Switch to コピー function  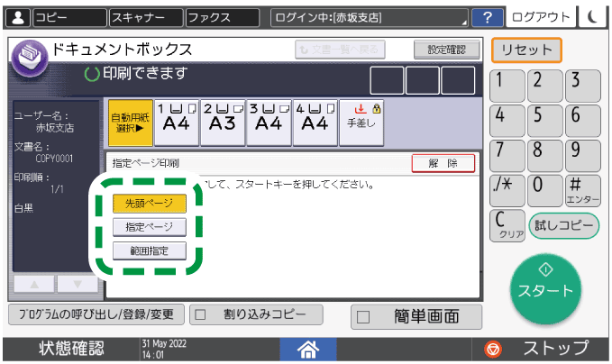click(x=69, y=18)
